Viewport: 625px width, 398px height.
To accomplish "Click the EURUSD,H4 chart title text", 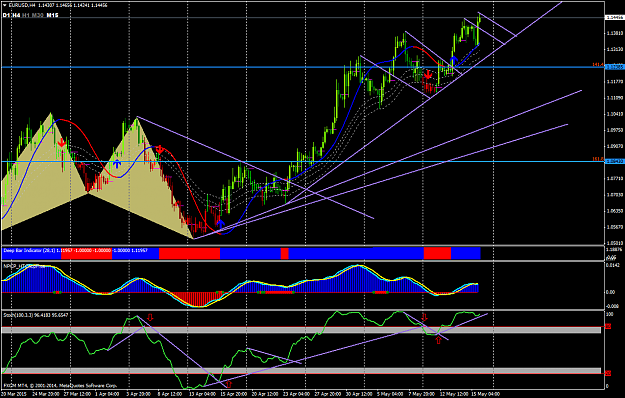I will [21, 5].
